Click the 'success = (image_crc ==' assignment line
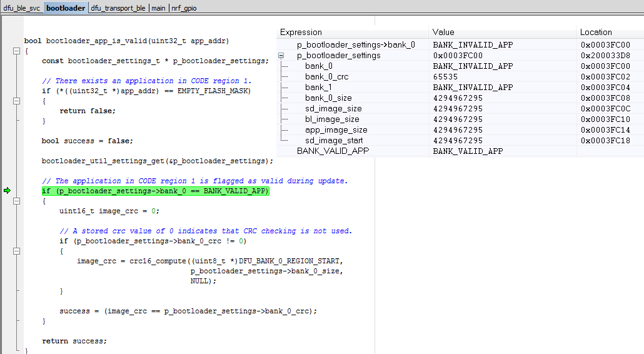644x354 pixels. click(x=188, y=311)
